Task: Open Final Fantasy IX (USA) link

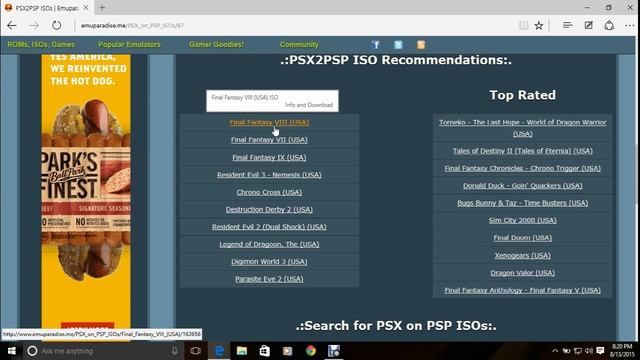Action: pos(269,158)
